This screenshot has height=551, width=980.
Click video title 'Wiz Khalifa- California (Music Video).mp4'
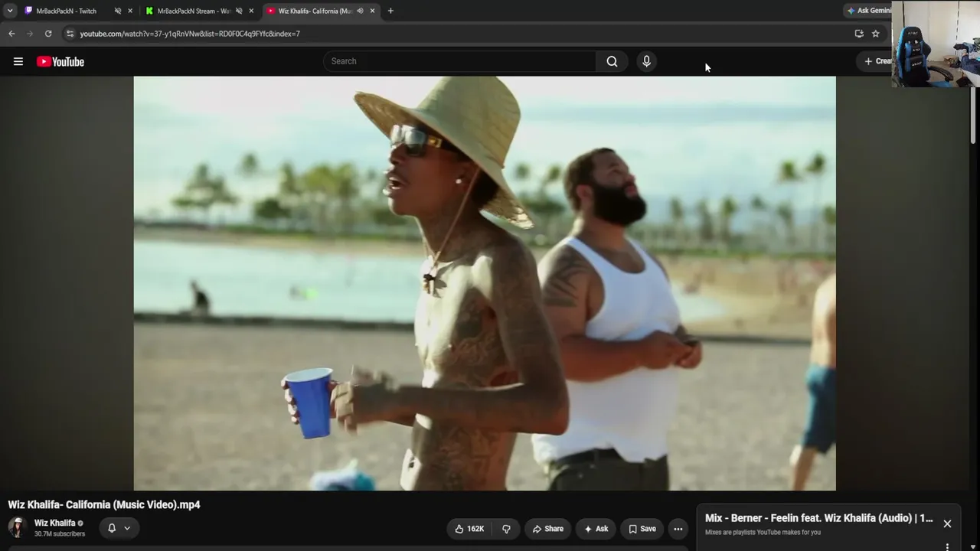click(104, 505)
